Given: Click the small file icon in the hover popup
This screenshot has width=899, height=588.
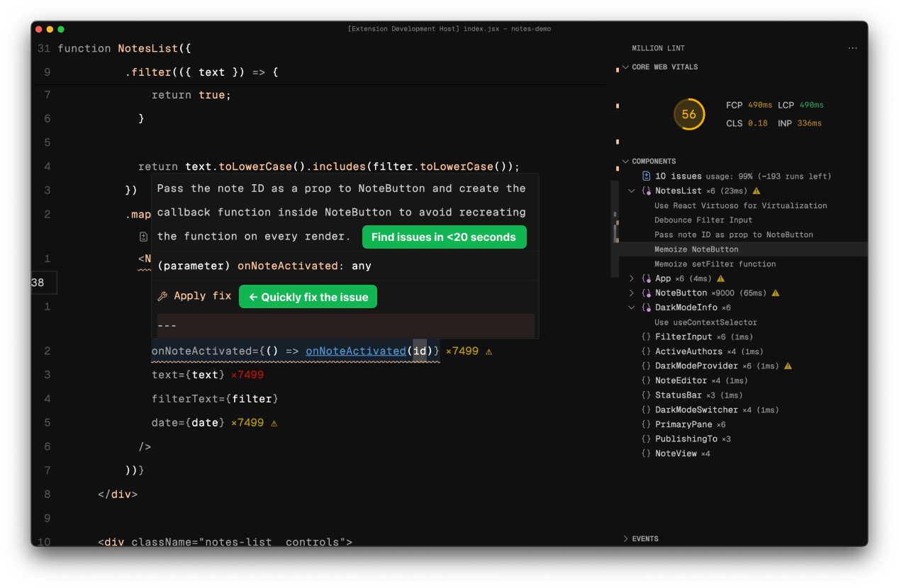Looking at the screenshot, I should coord(144,237).
